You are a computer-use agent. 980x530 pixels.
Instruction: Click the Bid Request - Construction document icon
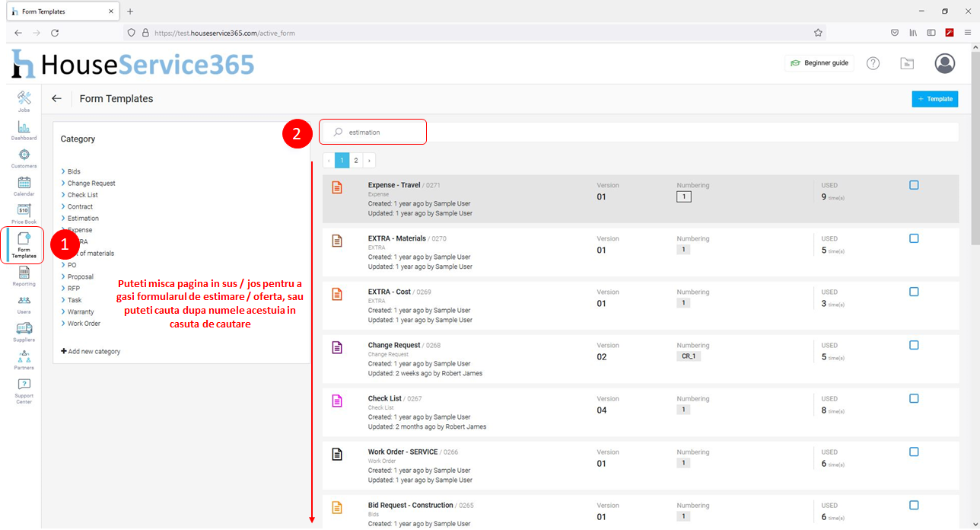[337, 507]
